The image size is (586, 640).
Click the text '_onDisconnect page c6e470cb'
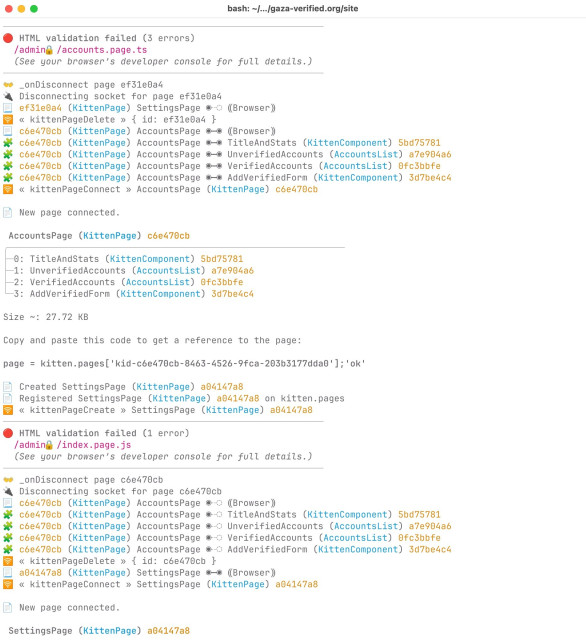tap(91, 480)
